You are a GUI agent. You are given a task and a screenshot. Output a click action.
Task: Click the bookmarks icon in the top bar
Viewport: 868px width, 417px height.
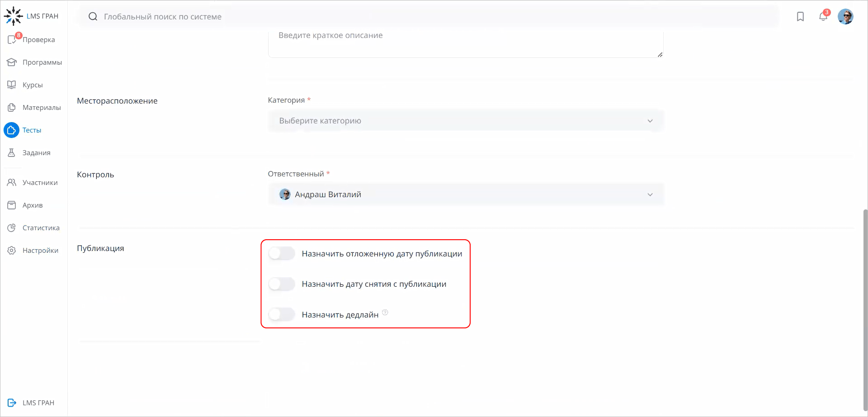point(800,16)
